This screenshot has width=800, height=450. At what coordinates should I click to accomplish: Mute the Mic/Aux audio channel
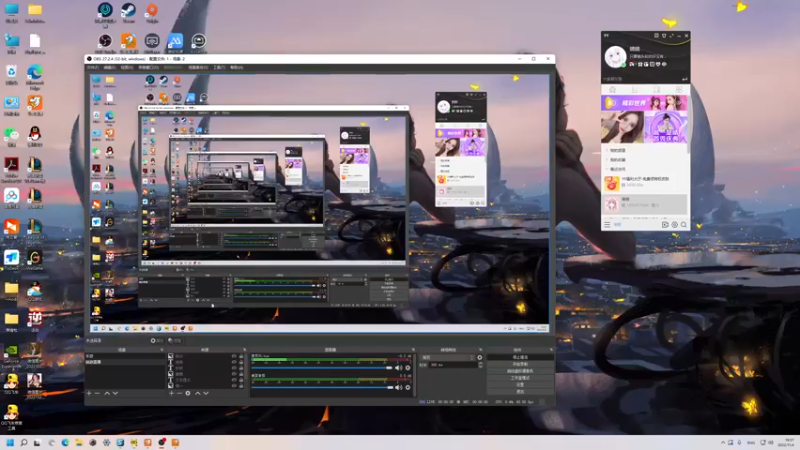pos(398,368)
